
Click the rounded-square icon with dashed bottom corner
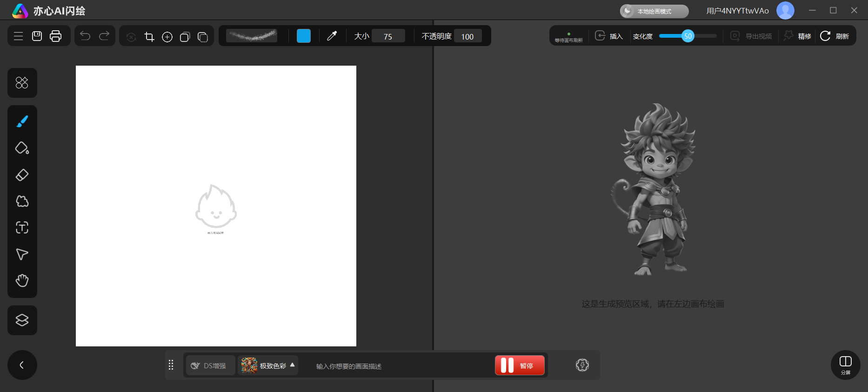click(203, 37)
